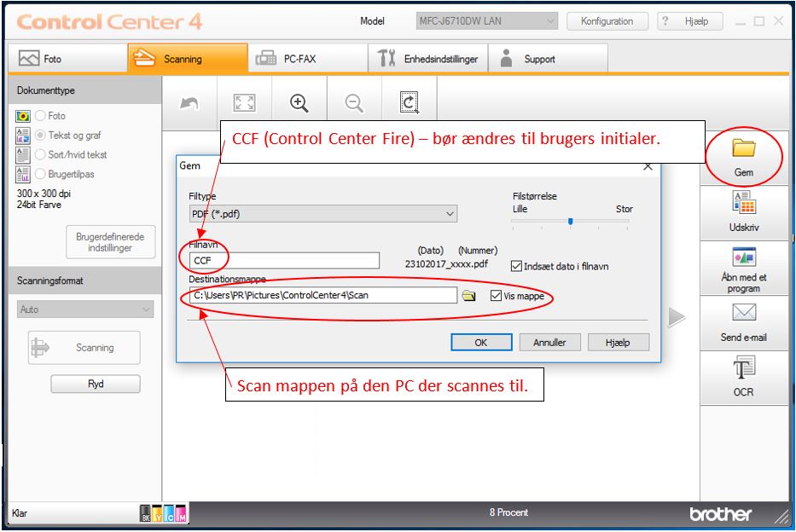Viewport: 796px width, 532px height.
Task: Open the Enhedsindstillinger tab
Action: coord(428,59)
